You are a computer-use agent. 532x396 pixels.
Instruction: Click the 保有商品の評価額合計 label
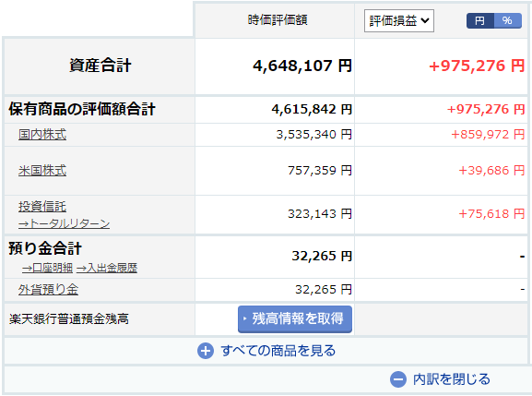coord(82,109)
